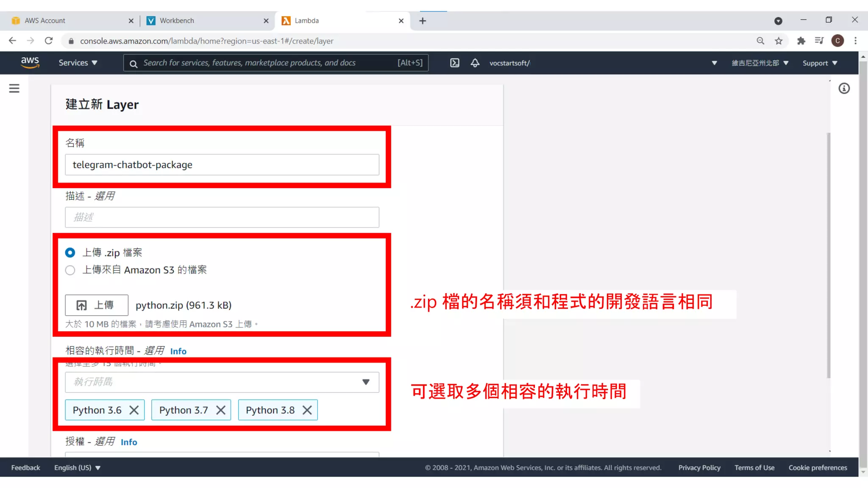Image resolution: width=868 pixels, height=488 pixels.
Task: Select the upload from Amazon S3 option
Action: click(x=70, y=270)
